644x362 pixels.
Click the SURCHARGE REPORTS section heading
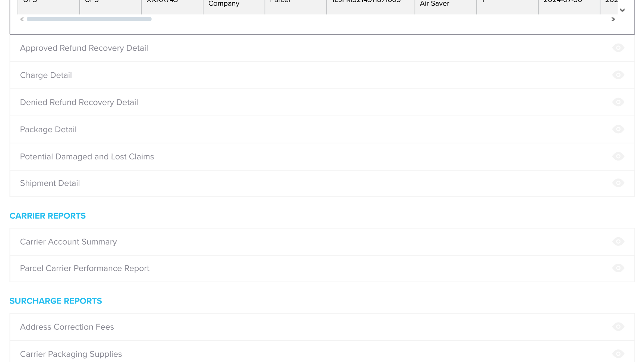56,301
